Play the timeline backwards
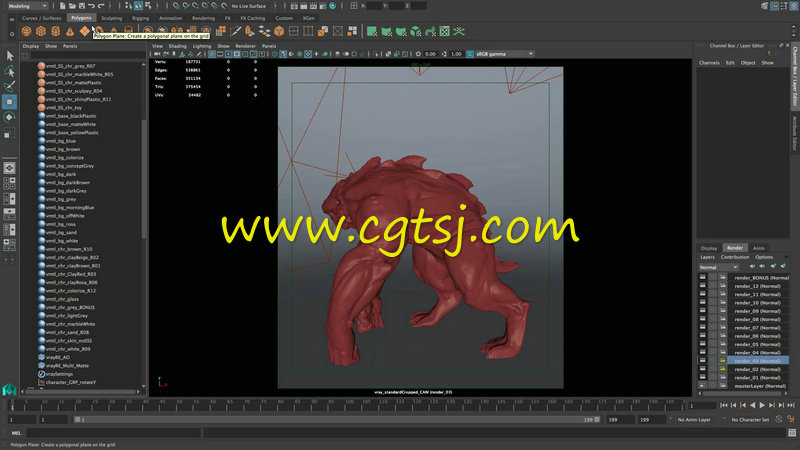The height and width of the screenshot is (450, 800). (753, 405)
